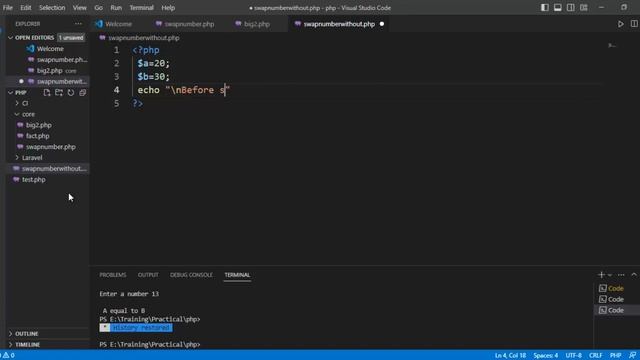Open Explorer more actions ellipsis
The image size is (640, 360).
click(78, 24)
